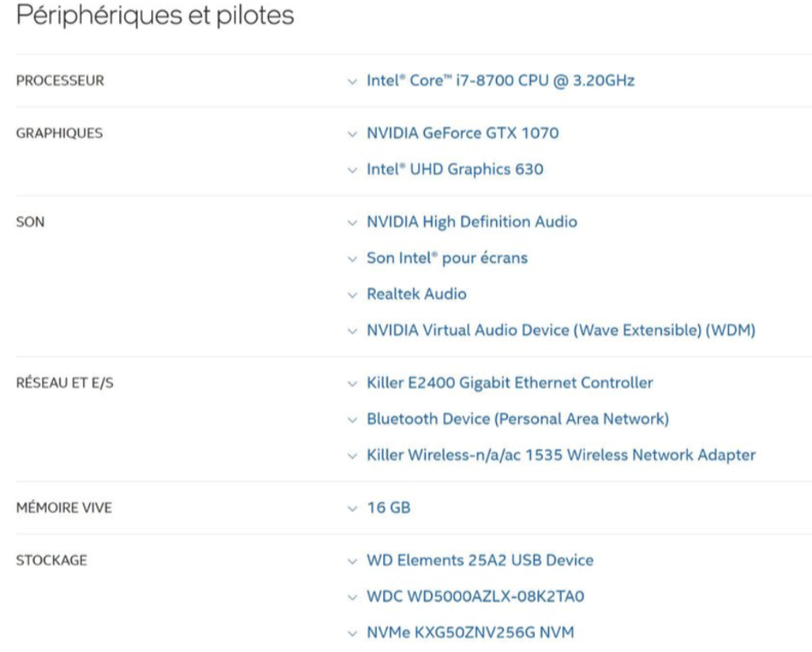Expand the 16 GB memory chevron

[352, 509]
